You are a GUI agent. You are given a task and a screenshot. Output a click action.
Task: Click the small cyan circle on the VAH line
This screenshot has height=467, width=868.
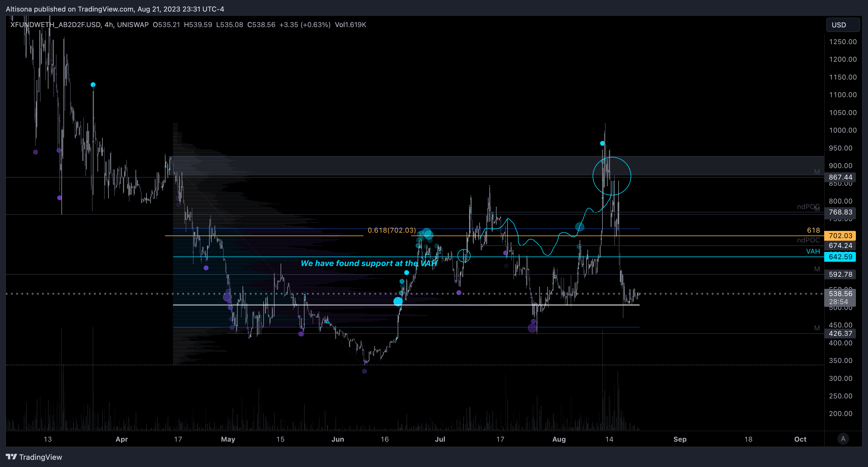click(x=464, y=256)
